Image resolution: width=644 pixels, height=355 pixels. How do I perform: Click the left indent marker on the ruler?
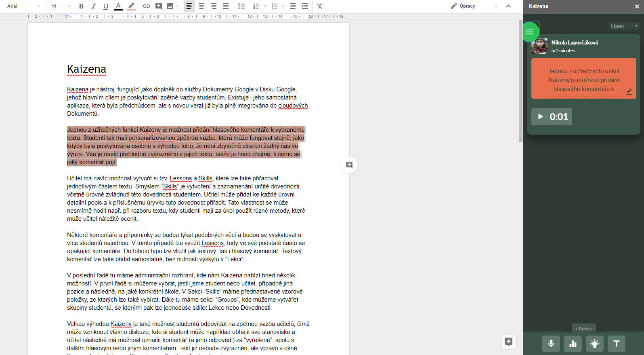pyautogui.click(x=67, y=17)
